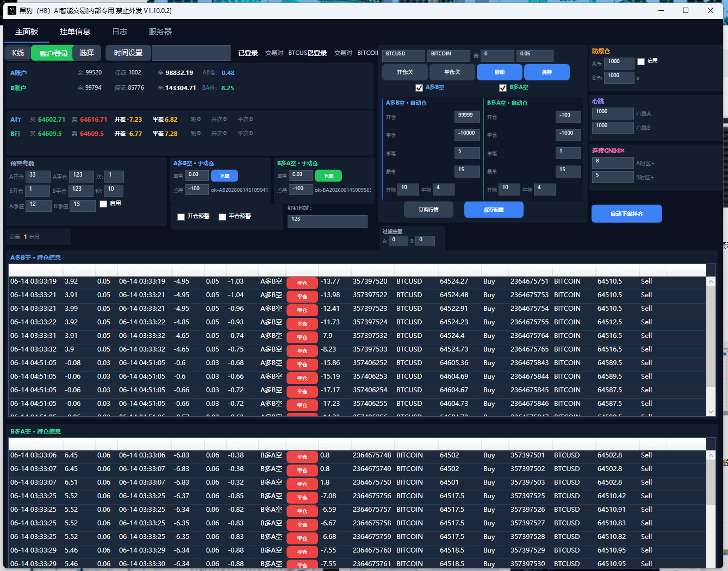Tick the 开仓预警 checkbox
Image resolution: width=728 pixels, height=571 pixels.
tap(181, 217)
